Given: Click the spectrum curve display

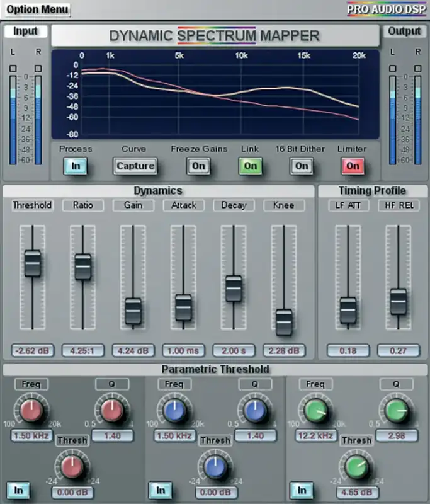Looking at the screenshot, I should pyautogui.click(x=215, y=94).
